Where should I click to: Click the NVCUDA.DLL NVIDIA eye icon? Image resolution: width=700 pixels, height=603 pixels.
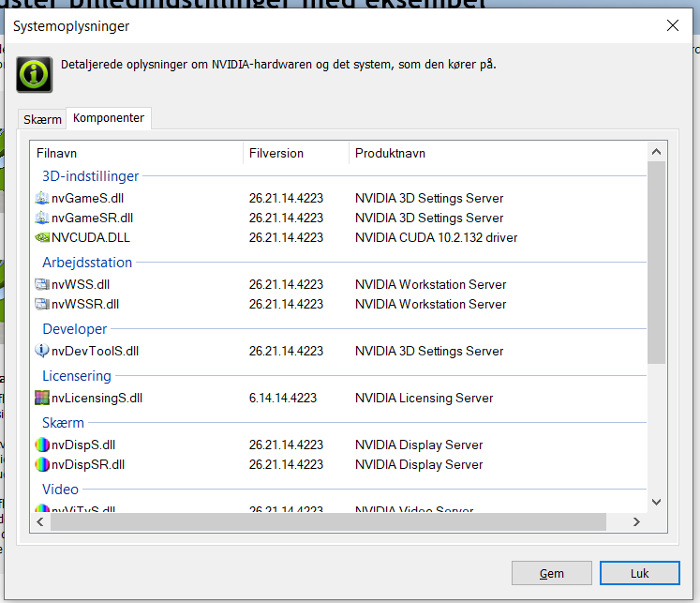pos(42,237)
